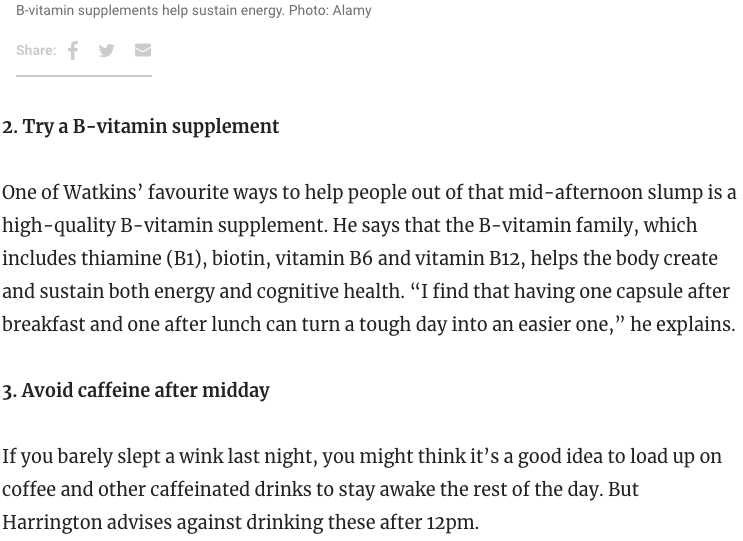Click the photo caption crediting Alamy
This screenshot has height=541, width=743.
194,10
